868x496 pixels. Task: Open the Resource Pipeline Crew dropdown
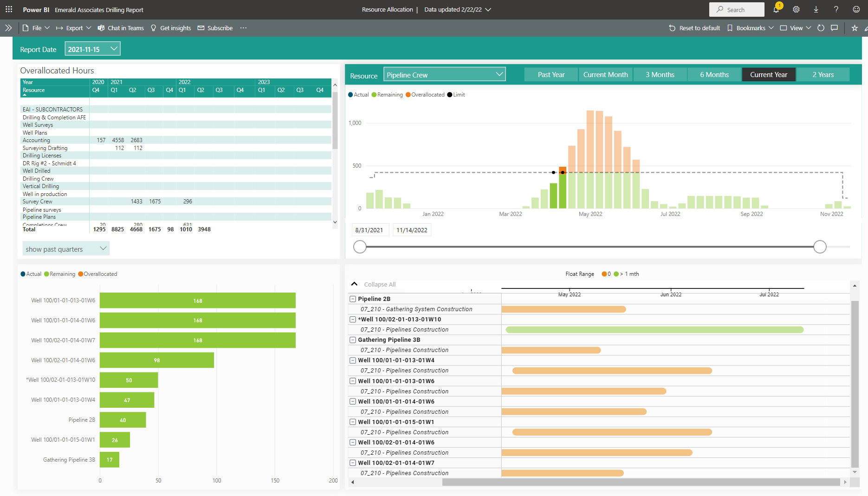[x=444, y=75]
